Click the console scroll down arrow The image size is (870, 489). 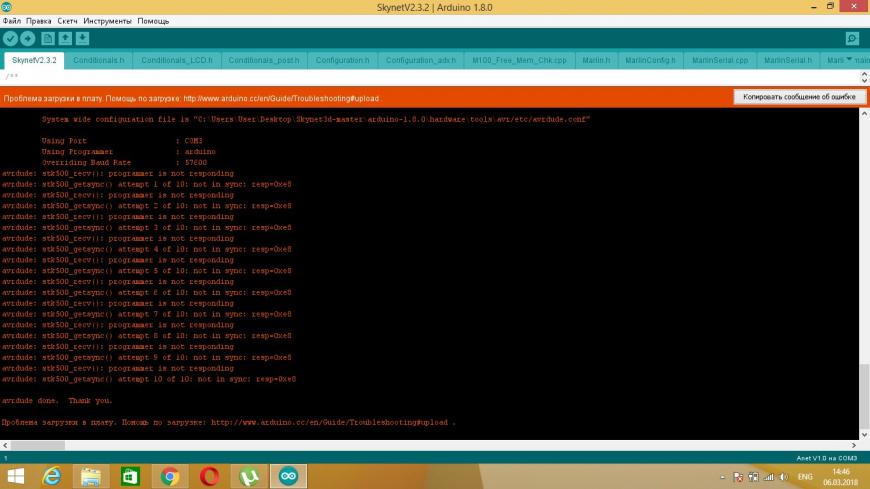click(x=864, y=435)
